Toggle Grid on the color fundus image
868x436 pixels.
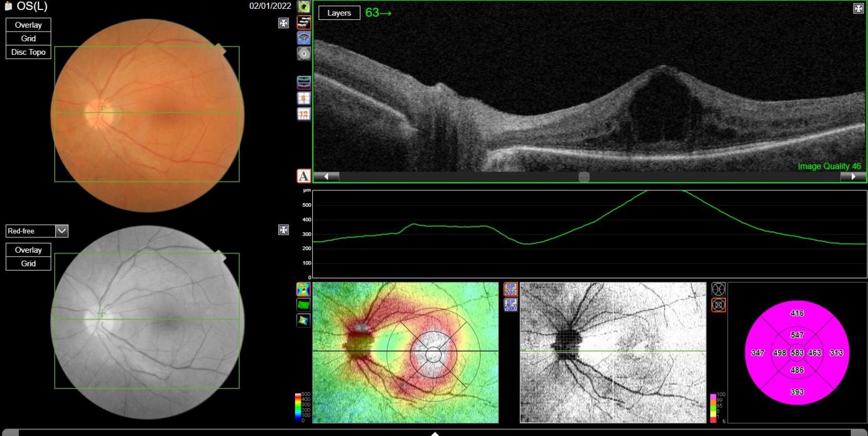[28, 39]
